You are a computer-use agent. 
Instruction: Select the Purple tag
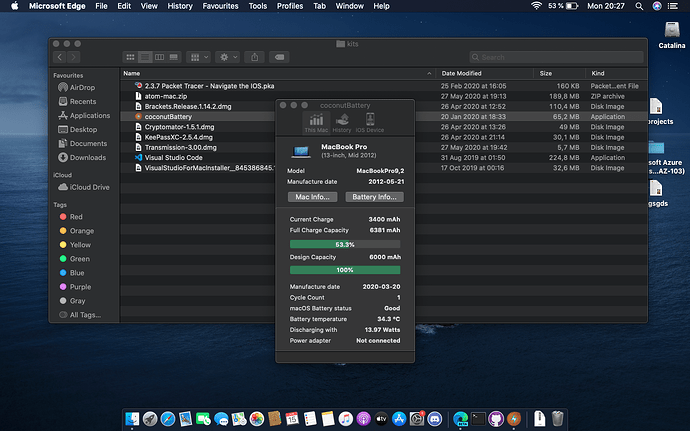[80, 287]
